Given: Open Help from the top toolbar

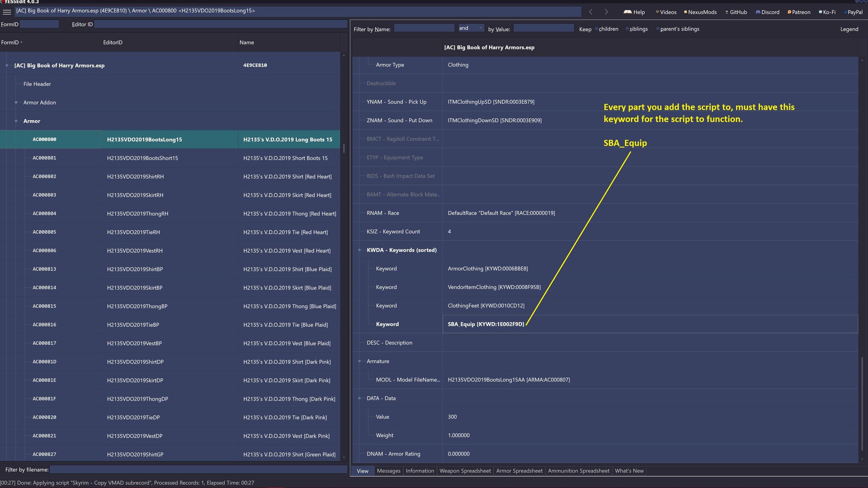Looking at the screenshot, I should tap(634, 12).
